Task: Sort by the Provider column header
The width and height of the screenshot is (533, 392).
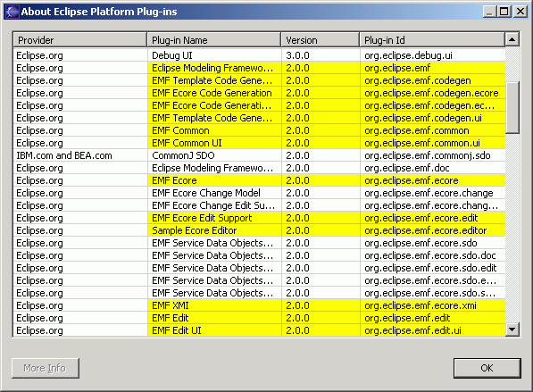Action: 79,40
